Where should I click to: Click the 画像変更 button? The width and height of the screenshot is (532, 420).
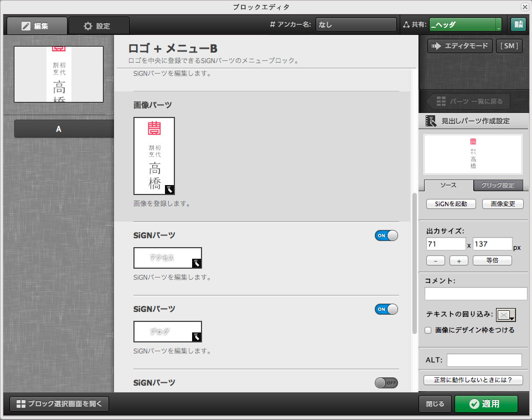503,204
